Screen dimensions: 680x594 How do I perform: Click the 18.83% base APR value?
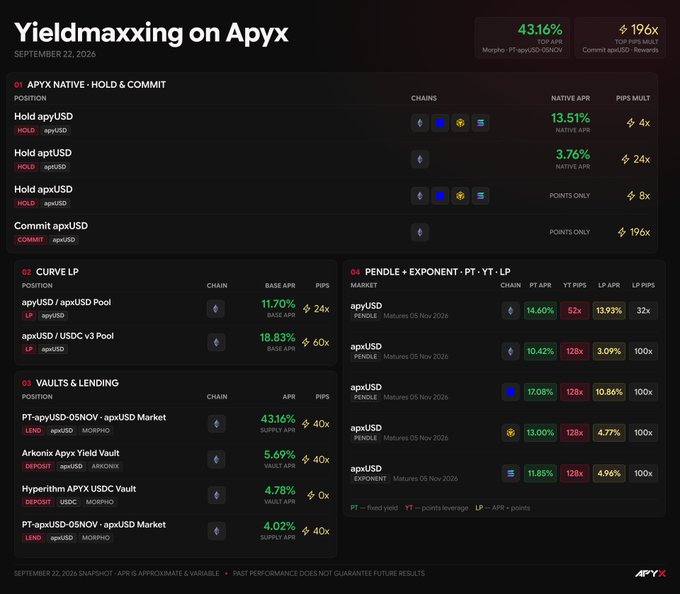[x=278, y=337]
